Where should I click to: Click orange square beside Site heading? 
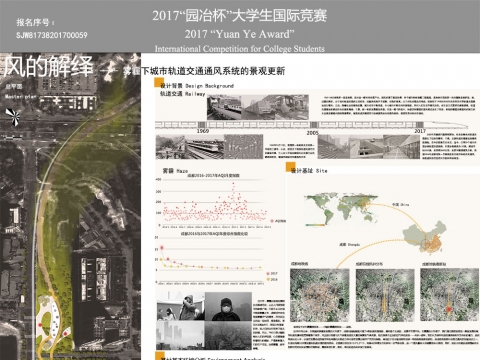[290, 166]
